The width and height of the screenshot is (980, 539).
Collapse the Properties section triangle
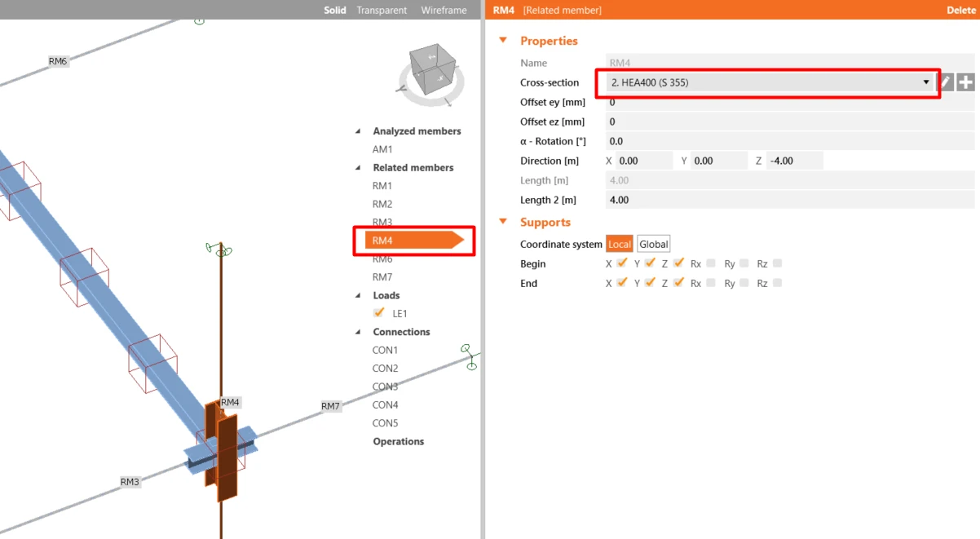503,41
